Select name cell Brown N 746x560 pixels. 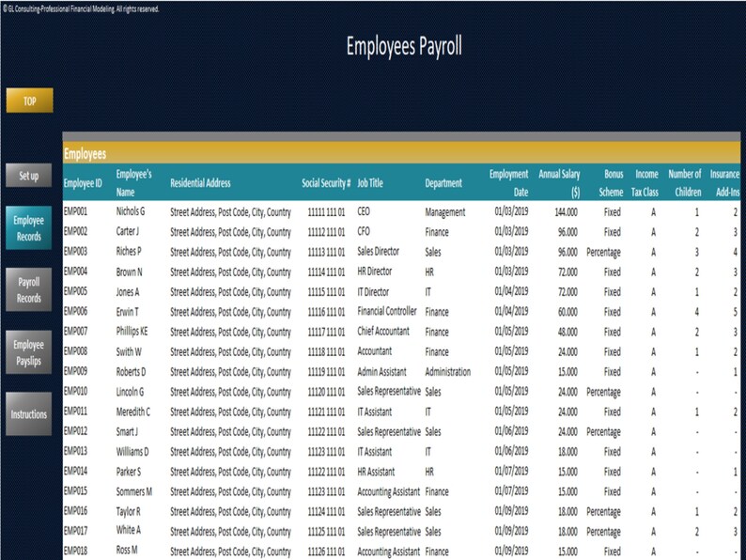coord(129,272)
